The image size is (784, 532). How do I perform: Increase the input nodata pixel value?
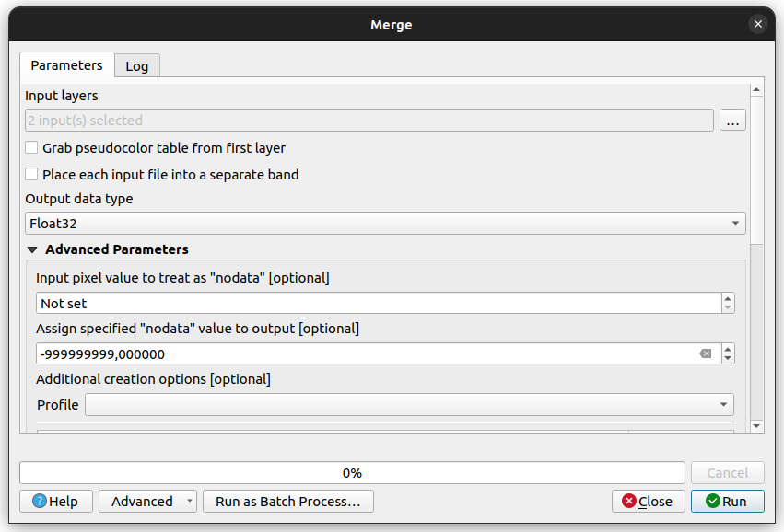click(x=728, y=299)
